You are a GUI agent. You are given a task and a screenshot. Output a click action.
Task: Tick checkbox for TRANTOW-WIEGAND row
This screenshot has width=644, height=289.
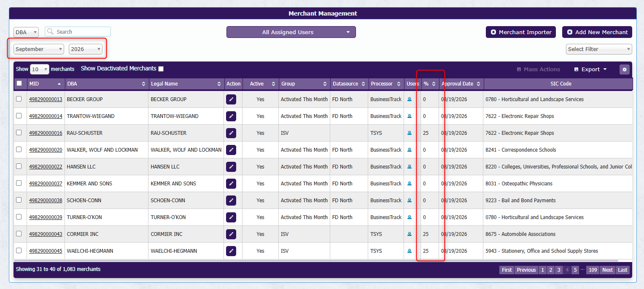pyautogui.click(x=19, y=116)
